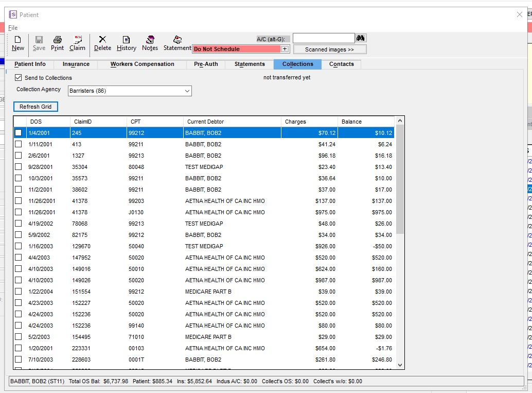Toggle Send to Collections checkbox
Image resolution: width=532 pixels, height=393 pixels.
19,78
